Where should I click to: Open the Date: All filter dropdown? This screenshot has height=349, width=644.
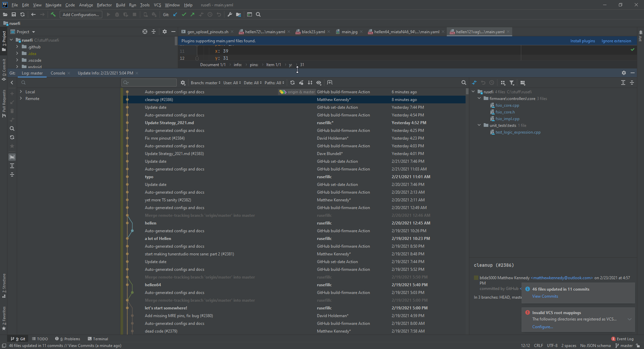click(253, 83)
